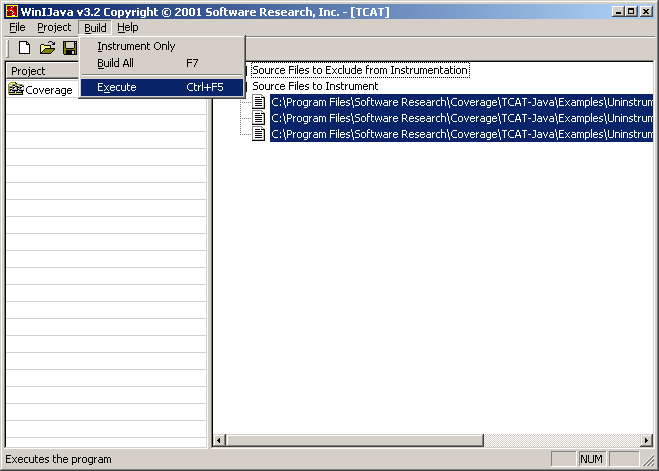Select Source Files to Instrument node
The width and height of the screenshot is (659, 471).
coord(315,86)
